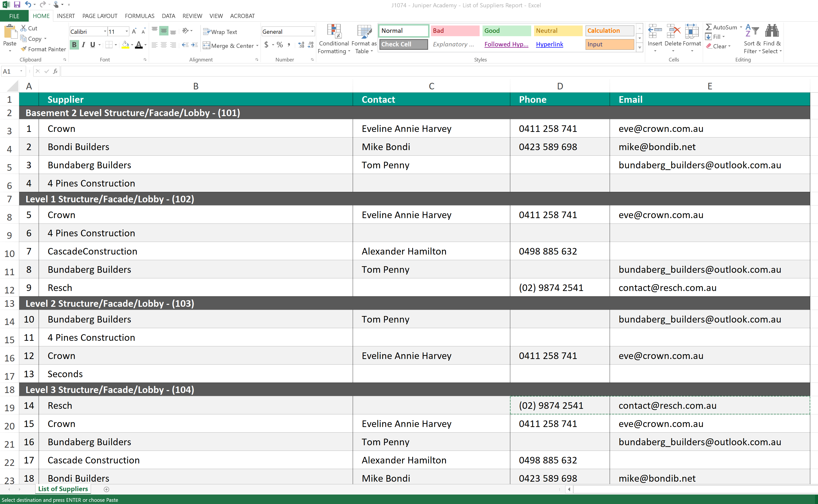
Task: Expand the Copy options arrow
Action: tap(45, 39)
